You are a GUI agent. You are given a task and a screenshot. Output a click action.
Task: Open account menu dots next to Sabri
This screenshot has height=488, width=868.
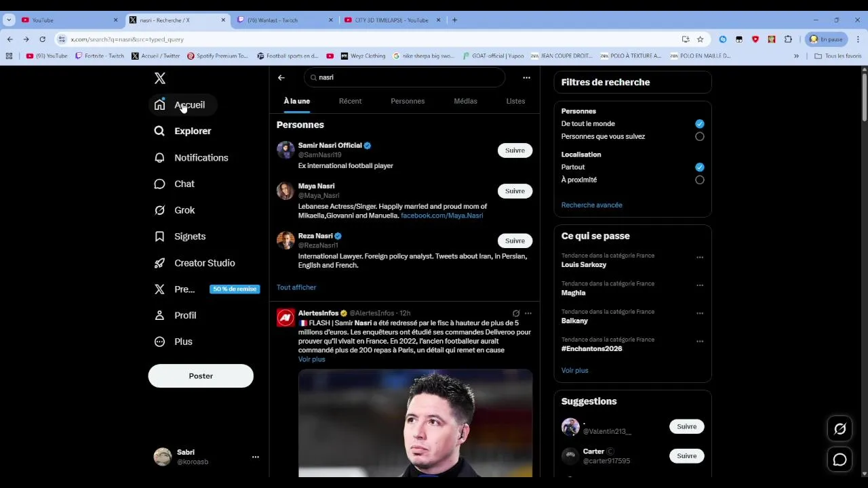[256, 457]
